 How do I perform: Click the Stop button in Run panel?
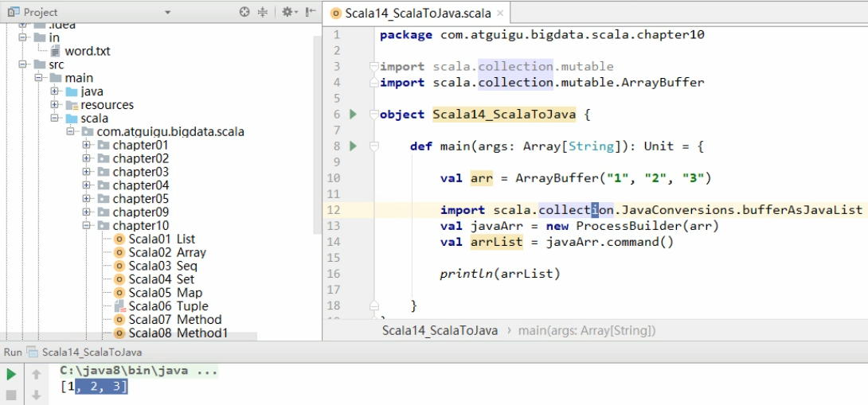11,395
